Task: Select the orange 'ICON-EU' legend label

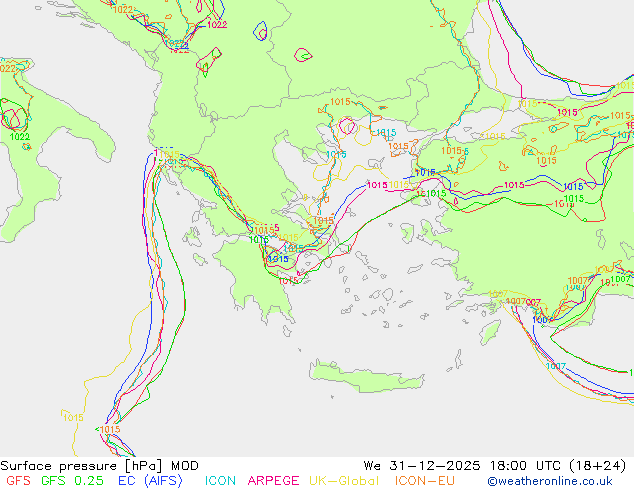Action: click(425, 481)
